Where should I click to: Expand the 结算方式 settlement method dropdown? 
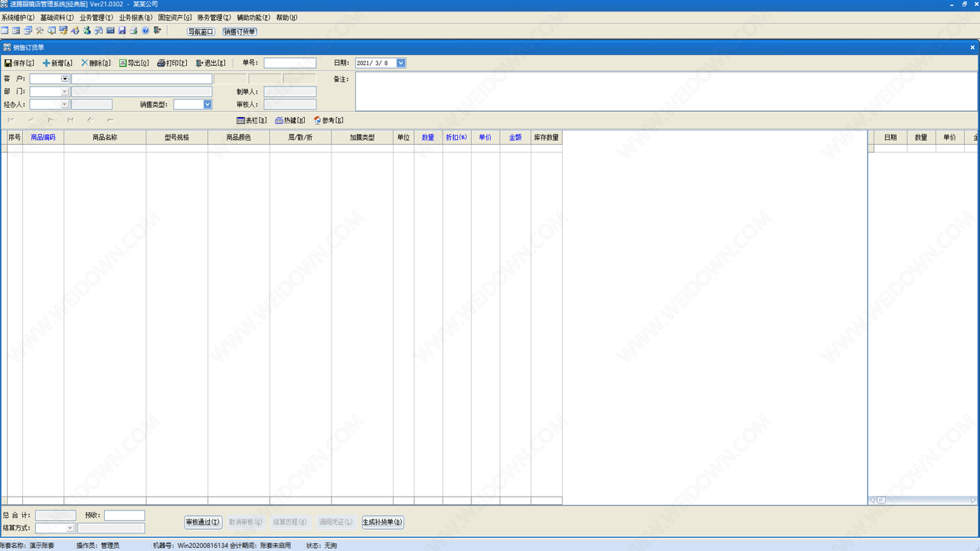coord(70,528)
